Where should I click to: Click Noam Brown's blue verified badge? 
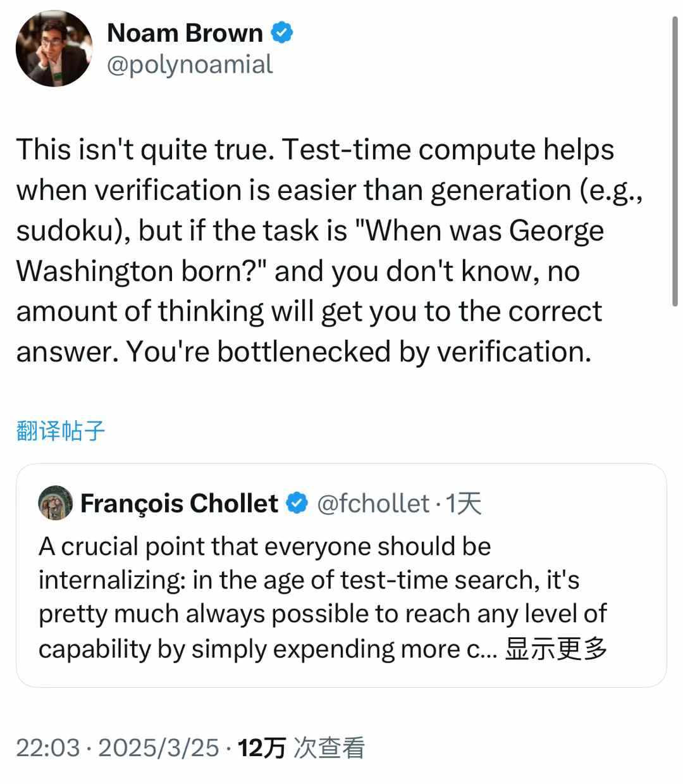point(282,32)
